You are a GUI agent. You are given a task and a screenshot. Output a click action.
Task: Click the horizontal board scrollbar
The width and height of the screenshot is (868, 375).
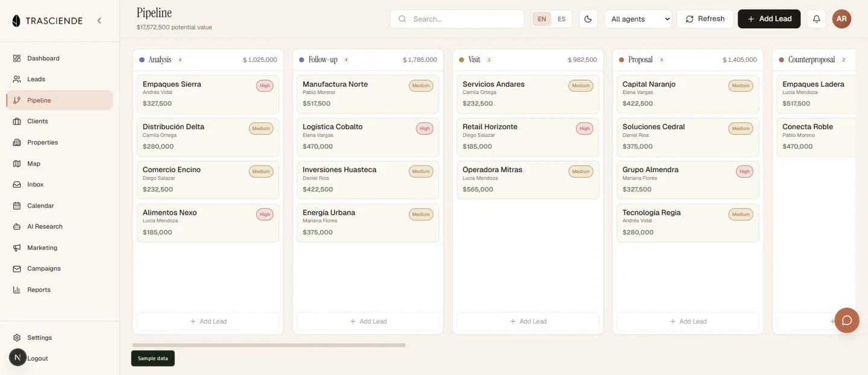click(x=269, y=345)
